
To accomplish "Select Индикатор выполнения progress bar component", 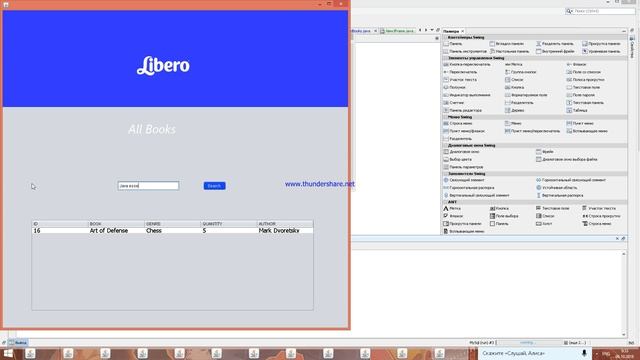I will [x=467, y=95].
